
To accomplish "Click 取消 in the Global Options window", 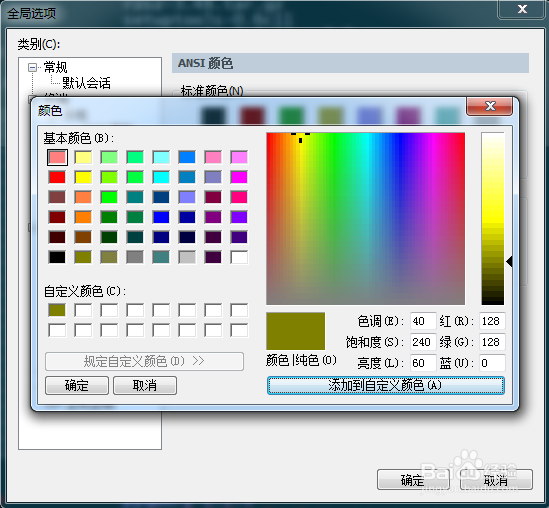I will (x=496, y=480).
